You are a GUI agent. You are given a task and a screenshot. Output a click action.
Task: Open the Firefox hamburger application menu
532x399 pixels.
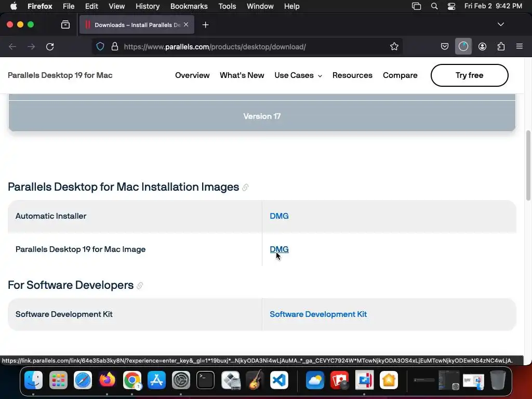click(x=519, y=46)
